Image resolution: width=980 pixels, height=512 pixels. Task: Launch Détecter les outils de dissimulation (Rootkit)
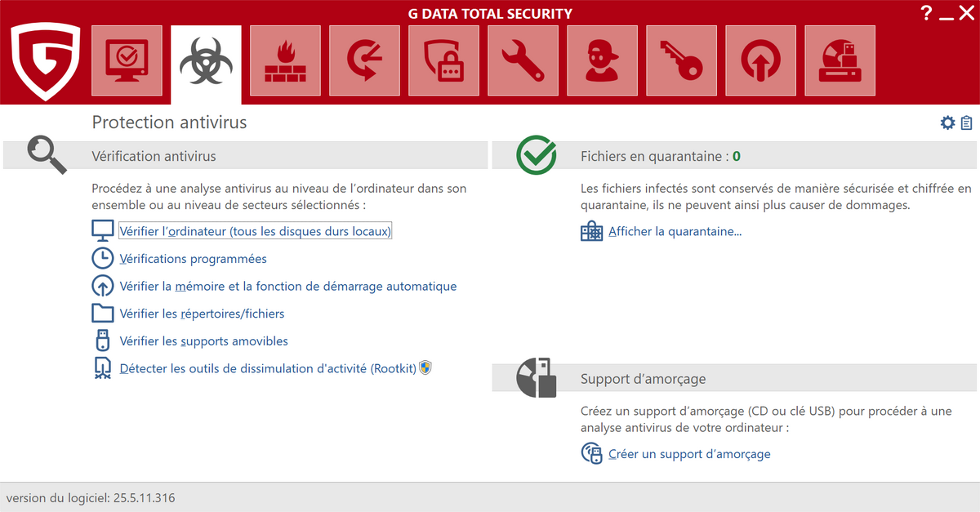coord(268,368)
